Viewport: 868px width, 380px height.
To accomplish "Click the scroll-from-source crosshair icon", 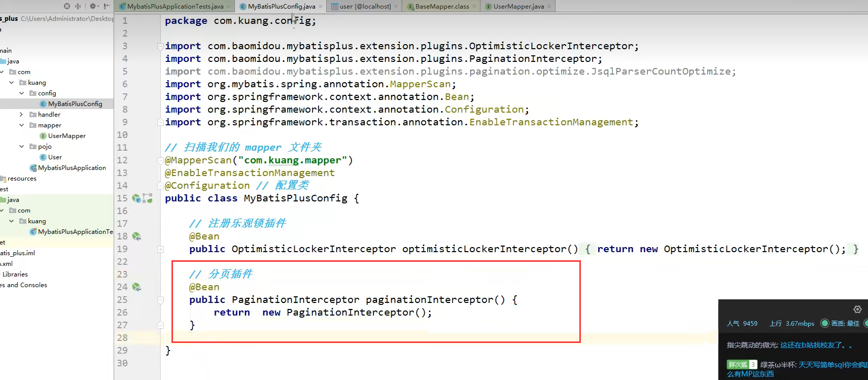I will (67, 6).
